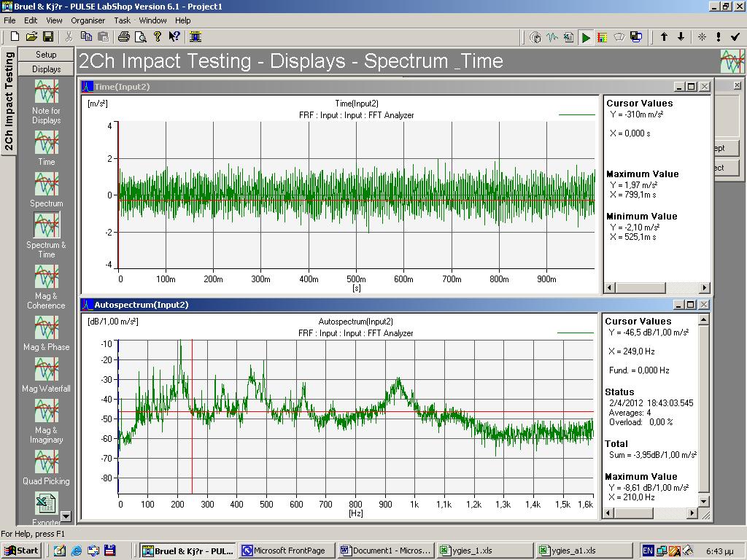Click right arrow of Time cursor panel scrollbar

click(x=705, y=287)
